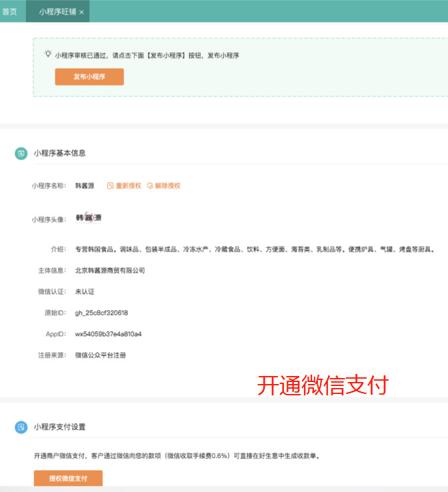Click the 小程序名称 label
Image resolution: width=448 pixels, height=492 pixels.
point(49,186)
